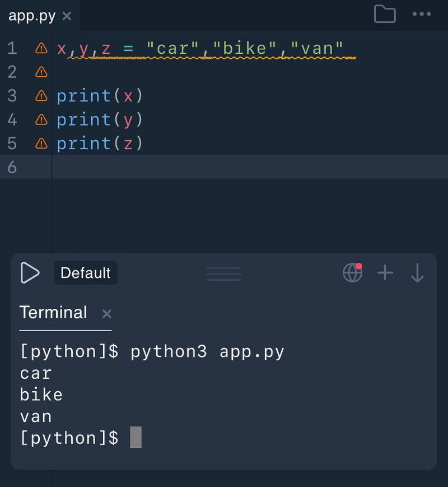This screenshot has width=448, height=487.
Task: Click warning icon on line 4
Action: point(41,119)
